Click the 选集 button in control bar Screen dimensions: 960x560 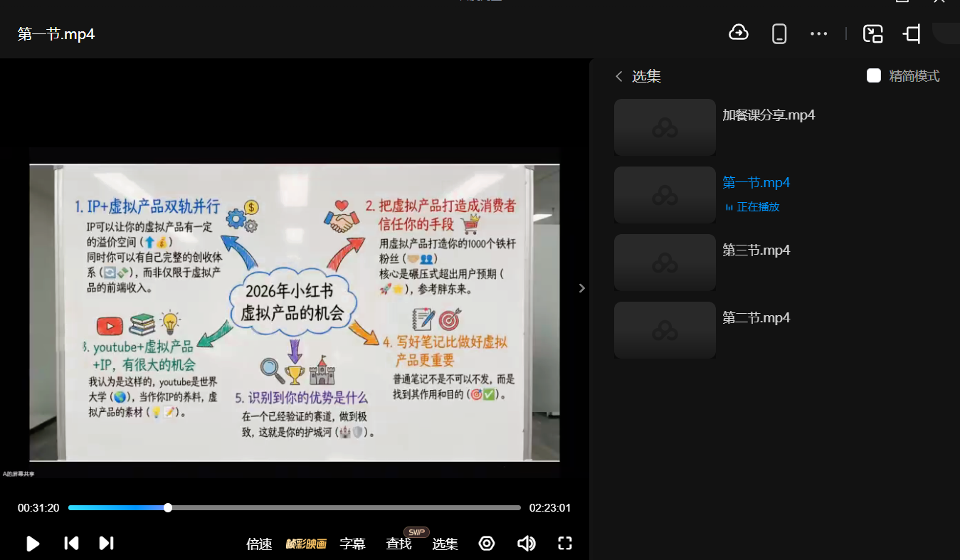tap(445, 544)
